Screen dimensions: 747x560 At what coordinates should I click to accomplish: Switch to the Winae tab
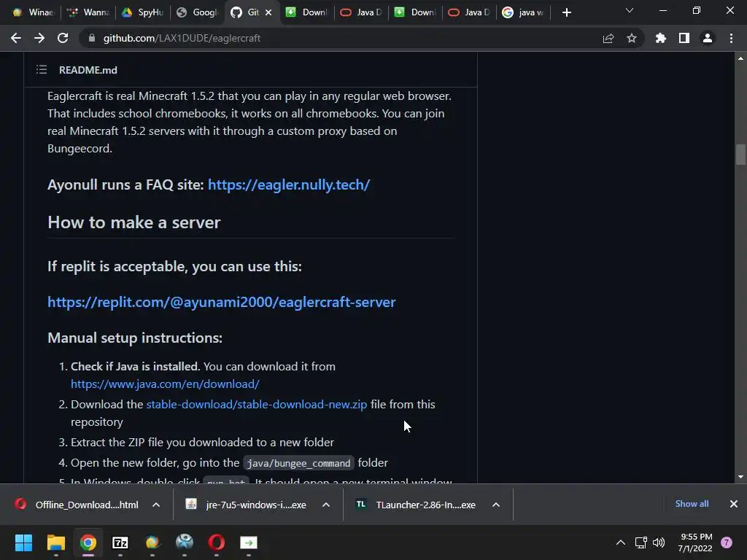pyautogui.click(x=32, y=12)
